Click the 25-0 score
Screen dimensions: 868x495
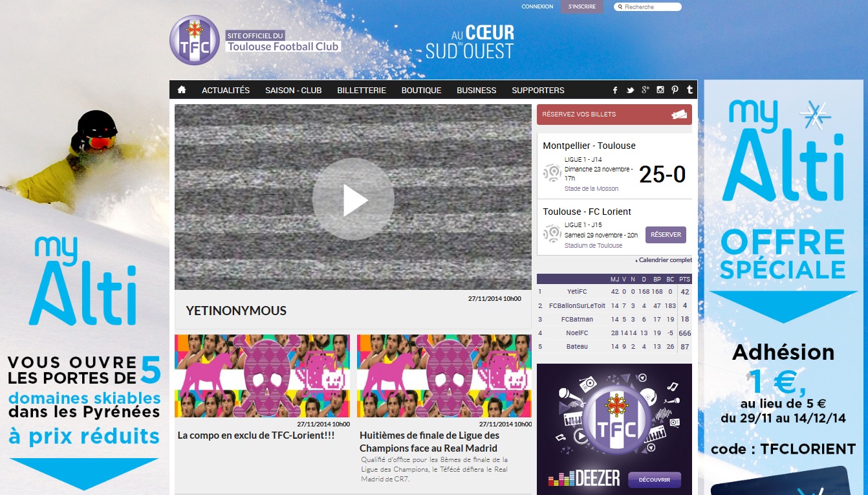click(x=662, y=175)
